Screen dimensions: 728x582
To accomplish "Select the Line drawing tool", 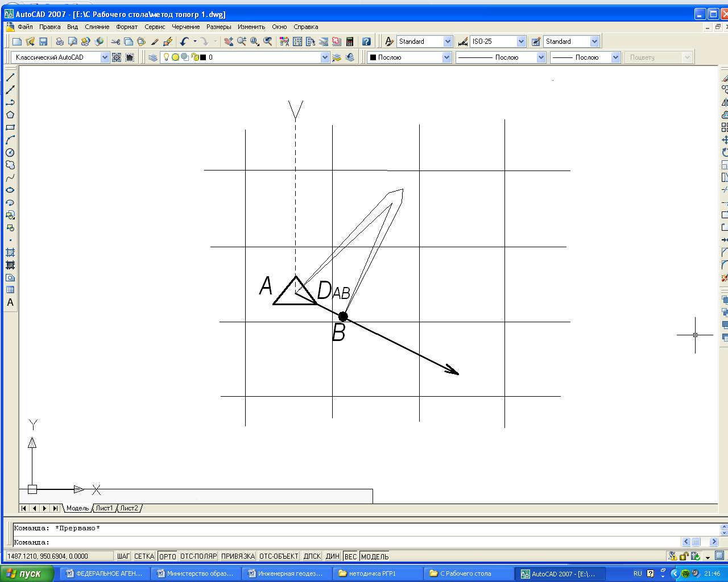I will [10, 77].
